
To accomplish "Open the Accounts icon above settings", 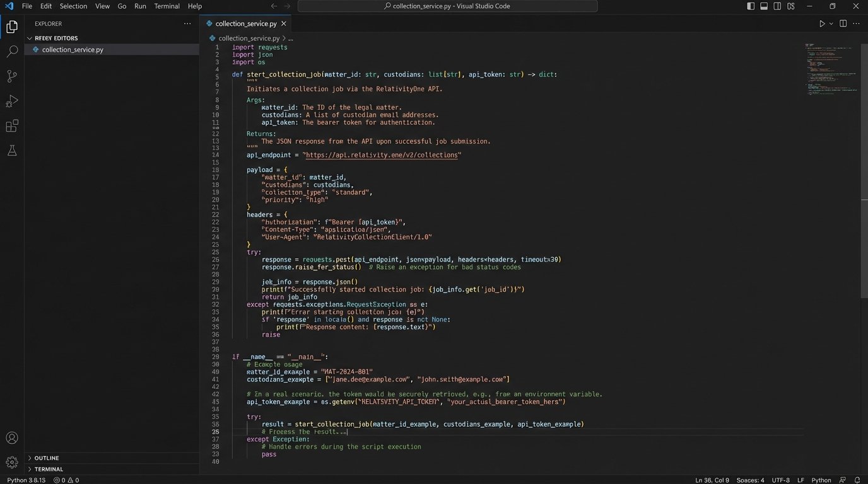I will click(x=12, y=437).
